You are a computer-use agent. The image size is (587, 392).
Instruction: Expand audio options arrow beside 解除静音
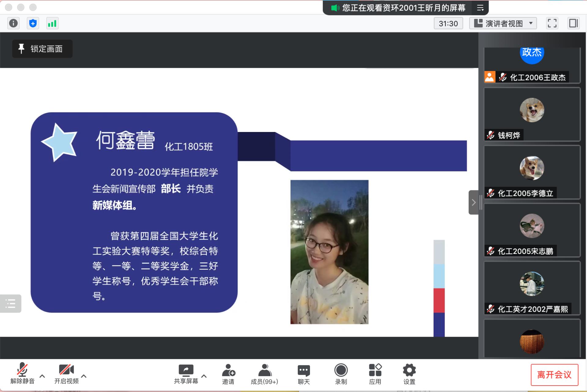point(42,376)
